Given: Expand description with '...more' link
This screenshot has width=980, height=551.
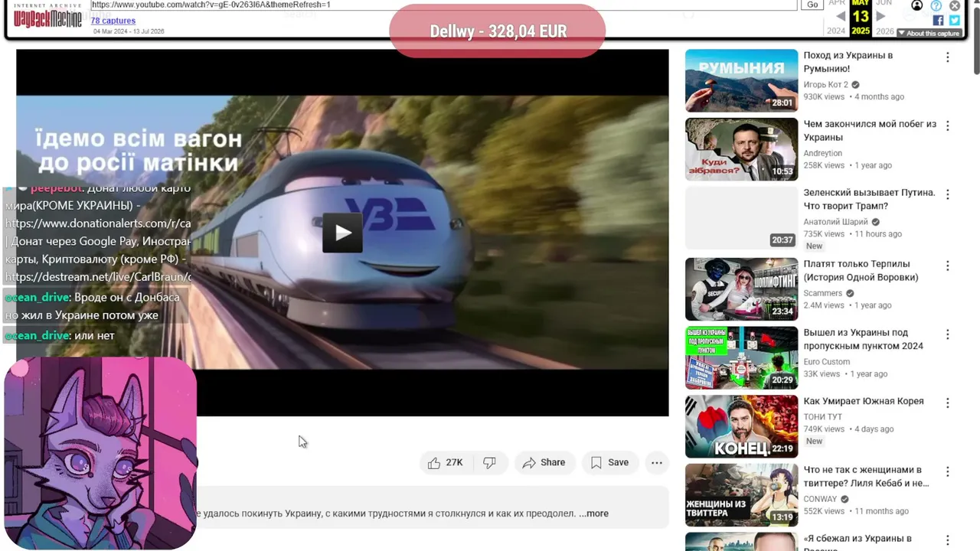Looking at the screenshot, I should pyautogui.click(x=594, y=514).
